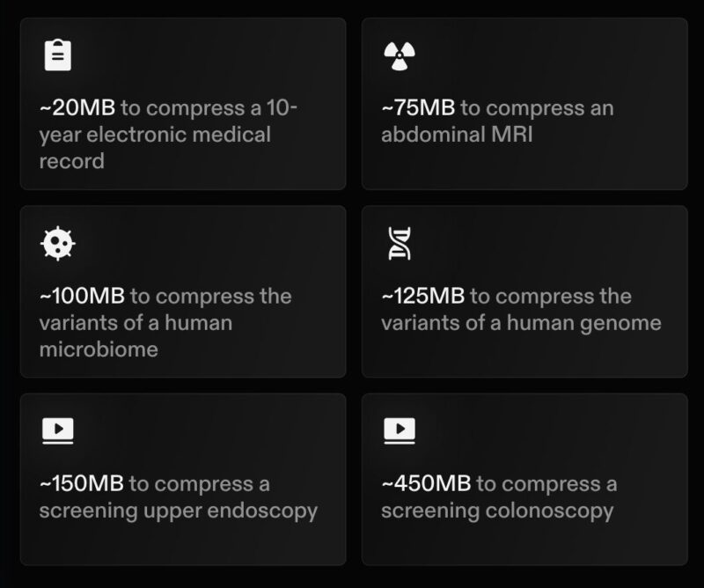Image resolution: width=704 pixels, height=588 pixels.
Task: Open the abdominal MRI card
Action: pos(524,104)
